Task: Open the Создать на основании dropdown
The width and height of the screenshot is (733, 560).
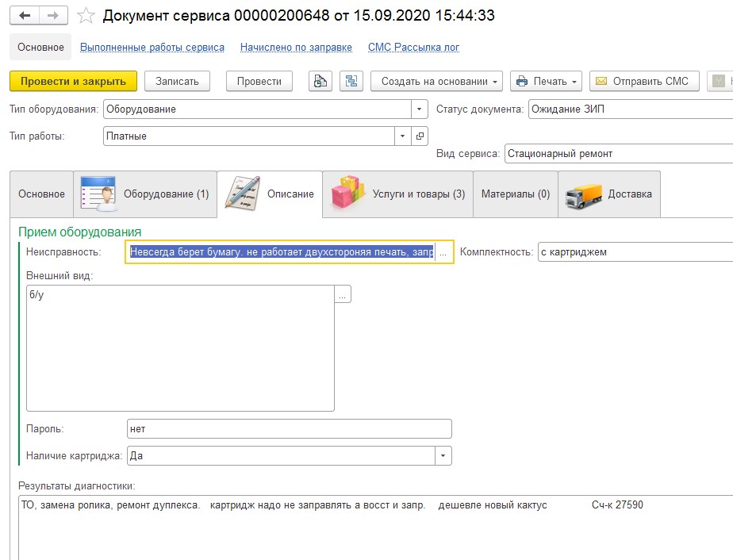Action: point(436,82)
